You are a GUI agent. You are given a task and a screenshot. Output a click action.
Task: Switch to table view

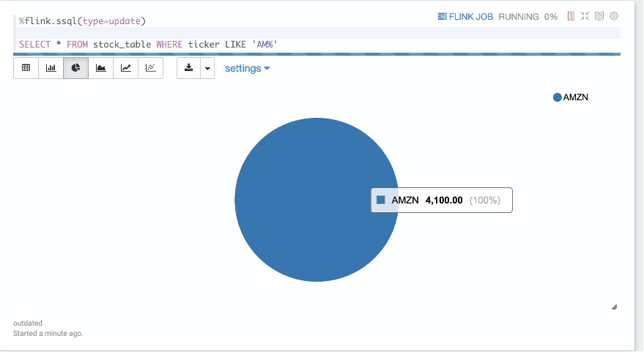pyautogui.click(x=26, y=68)
